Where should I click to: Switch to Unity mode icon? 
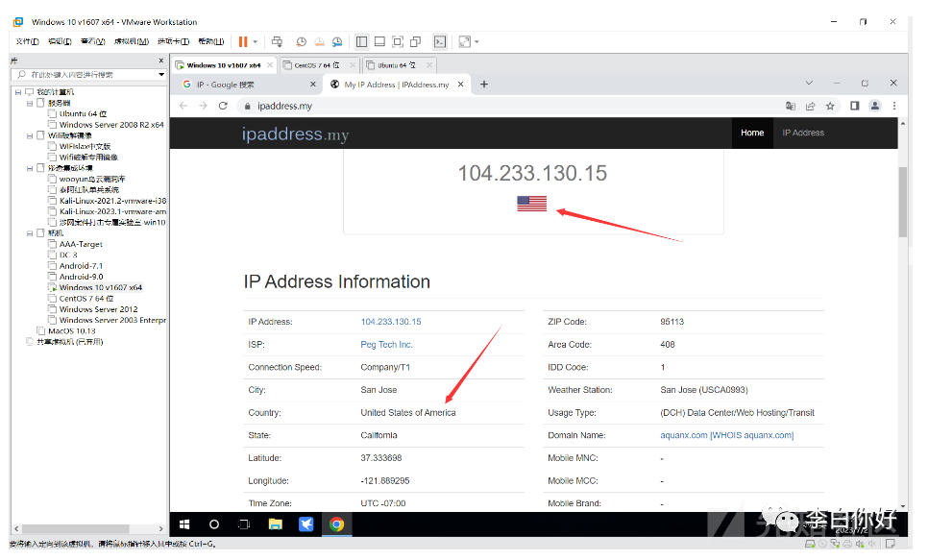415,42
